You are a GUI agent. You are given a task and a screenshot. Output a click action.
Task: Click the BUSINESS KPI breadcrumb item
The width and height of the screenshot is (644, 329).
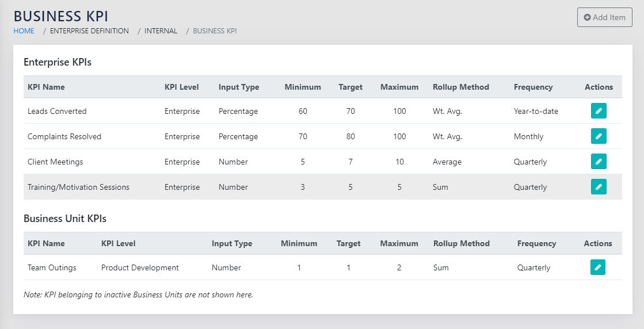point(215,31)
